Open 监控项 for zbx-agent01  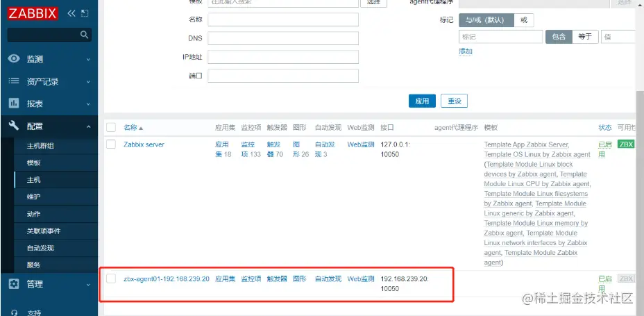[x=251, y=278]
